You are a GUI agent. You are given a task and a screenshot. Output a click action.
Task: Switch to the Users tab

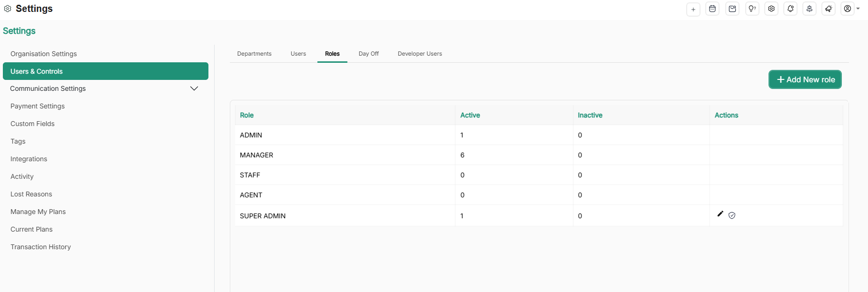click(298, 54)
